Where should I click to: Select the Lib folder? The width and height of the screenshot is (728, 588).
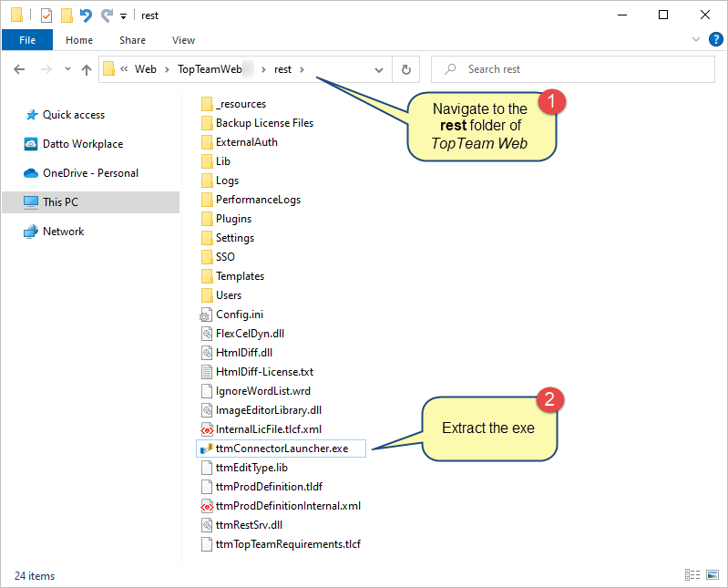216,161
